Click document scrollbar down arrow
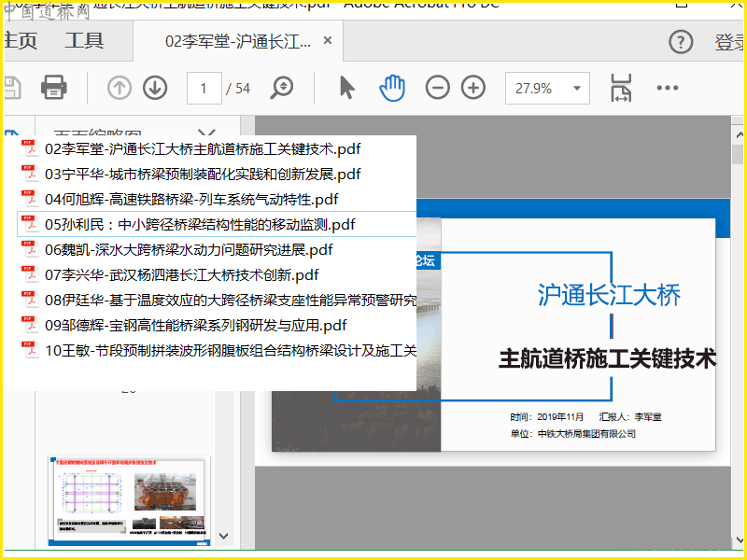The image size is (747, 560). [x=739, y=539]
